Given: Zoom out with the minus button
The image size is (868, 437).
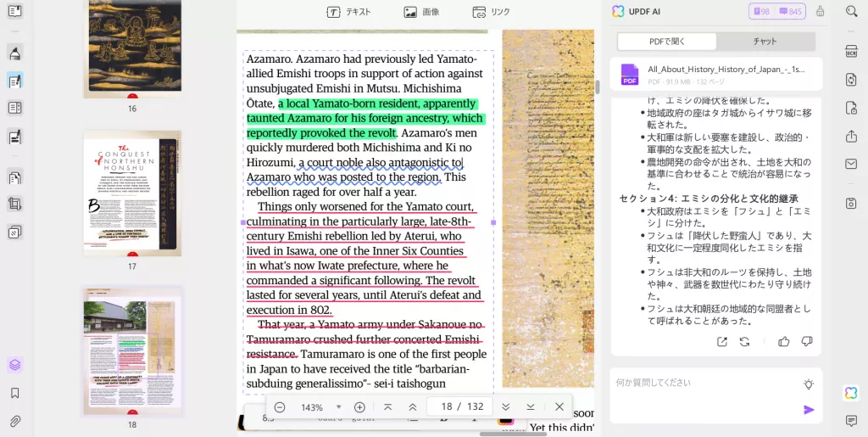Looking at the screenshot, I should click(x=280, y=407).
